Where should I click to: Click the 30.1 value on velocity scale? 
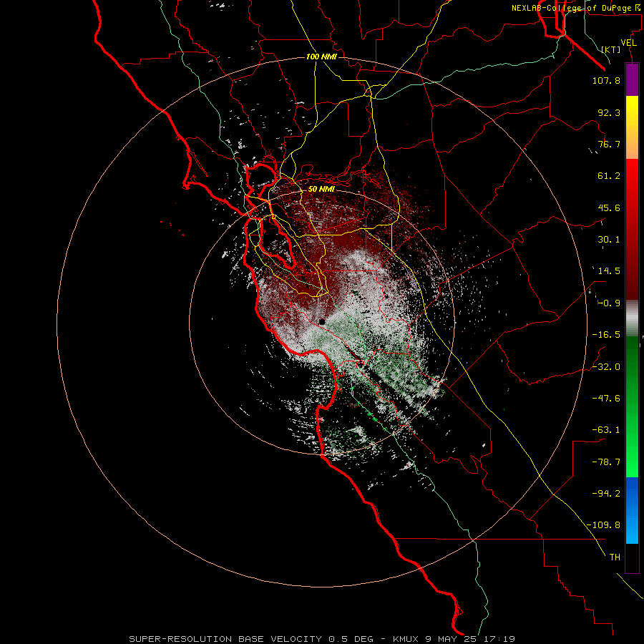609,240
